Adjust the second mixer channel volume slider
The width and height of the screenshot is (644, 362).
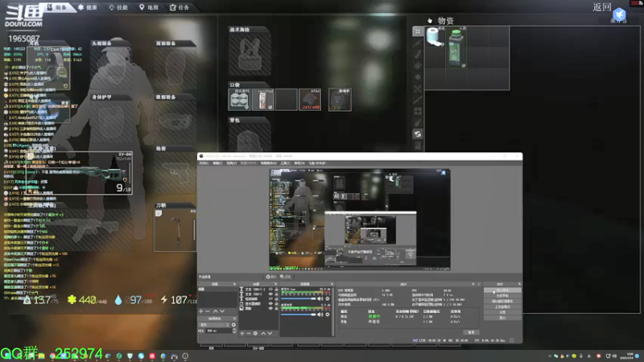[298, 315]
